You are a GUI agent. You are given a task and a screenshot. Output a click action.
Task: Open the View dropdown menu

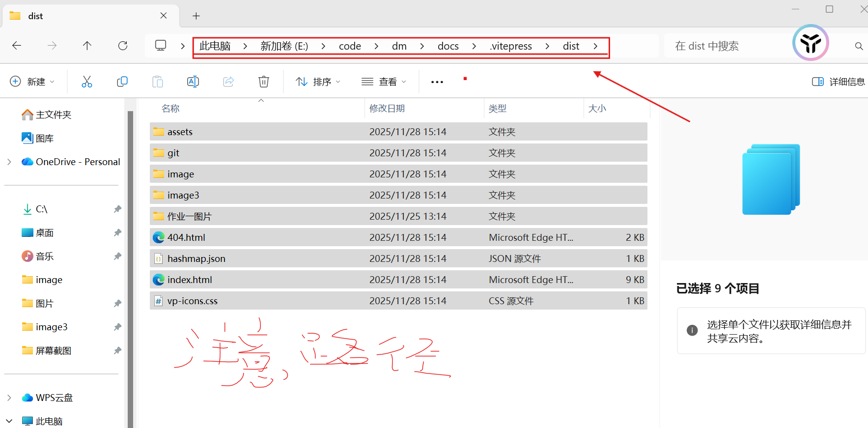[384, 82]
